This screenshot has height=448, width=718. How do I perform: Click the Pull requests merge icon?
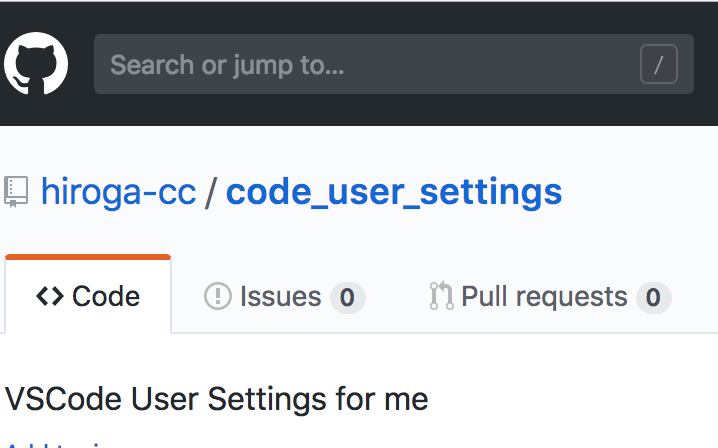441,296
